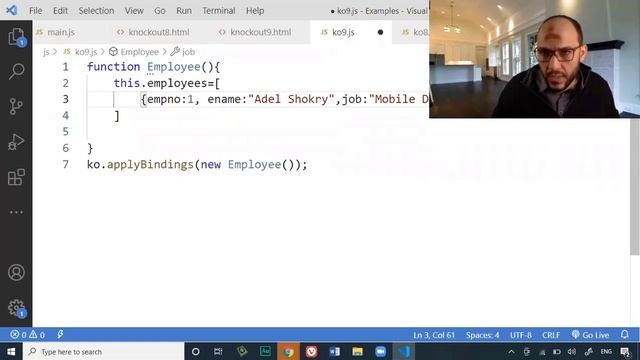Viewport: 640px width, 360px height.
Task: Open File Explorer from taskbar
Action: 358,351
